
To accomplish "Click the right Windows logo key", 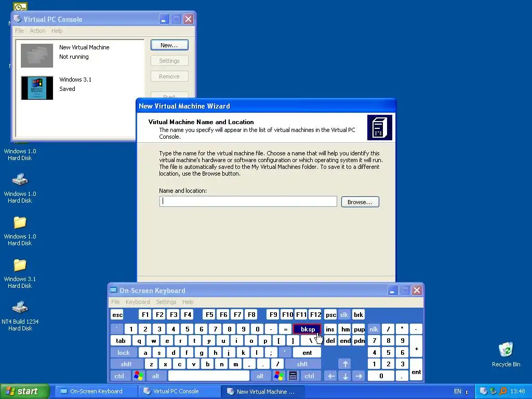I will 279,376.
